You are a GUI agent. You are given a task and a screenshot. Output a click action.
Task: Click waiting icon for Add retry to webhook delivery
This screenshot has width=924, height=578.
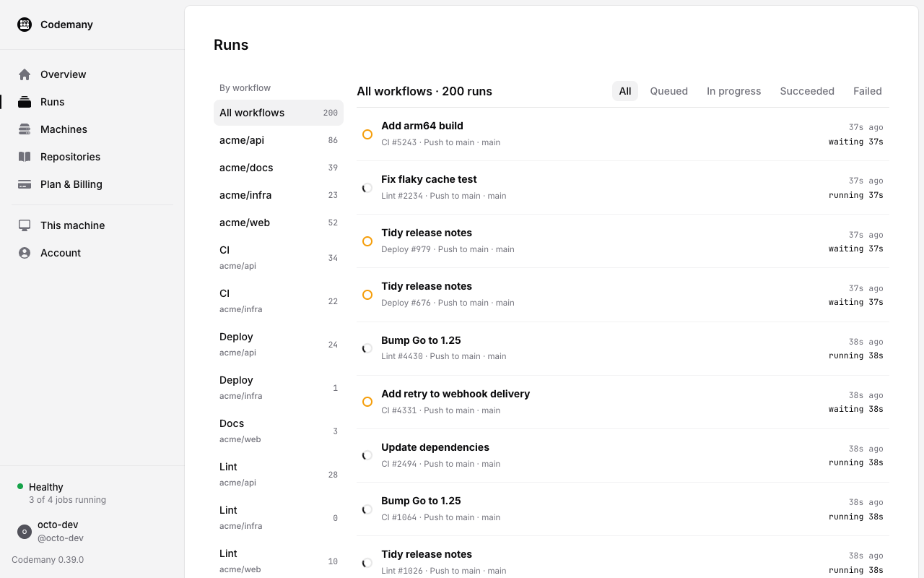(367, 402)
